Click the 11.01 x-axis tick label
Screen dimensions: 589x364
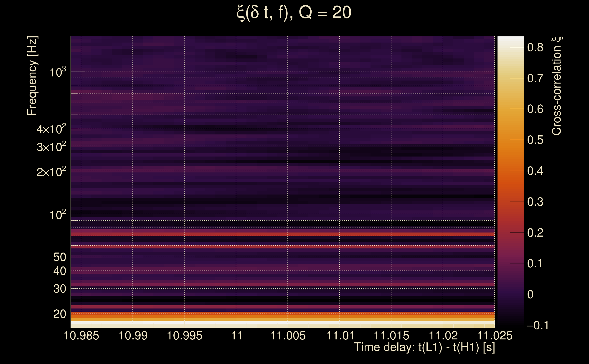(340, 336)
